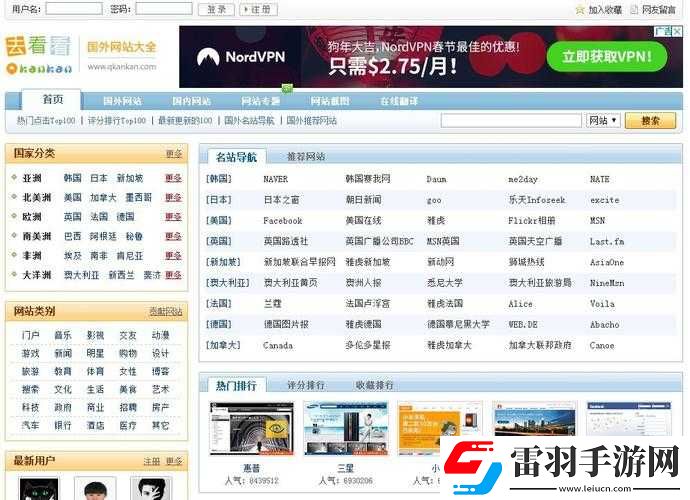Open the 在线翻译 menu tab

(x=399, y=101)
